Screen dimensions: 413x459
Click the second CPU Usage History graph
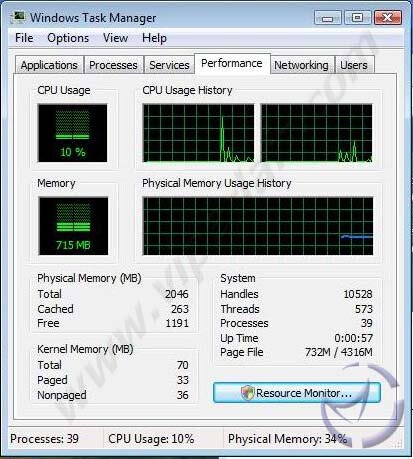click(317, 133)
